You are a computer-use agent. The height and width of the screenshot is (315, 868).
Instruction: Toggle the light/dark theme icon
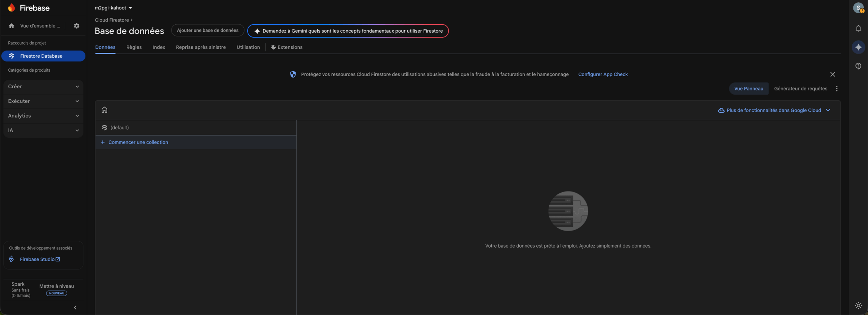pos(858,306)
